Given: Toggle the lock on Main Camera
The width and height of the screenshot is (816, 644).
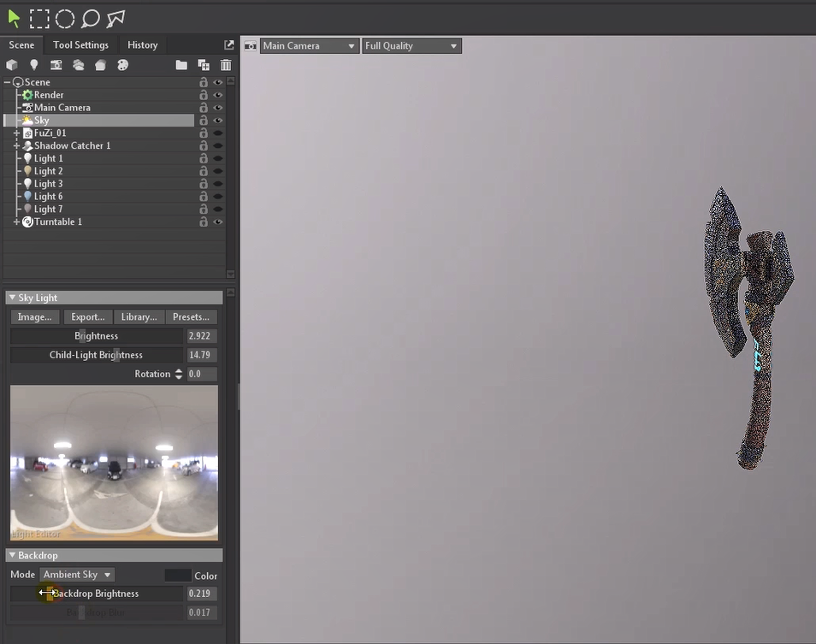Looking at the screenshot, I should 204,108.
